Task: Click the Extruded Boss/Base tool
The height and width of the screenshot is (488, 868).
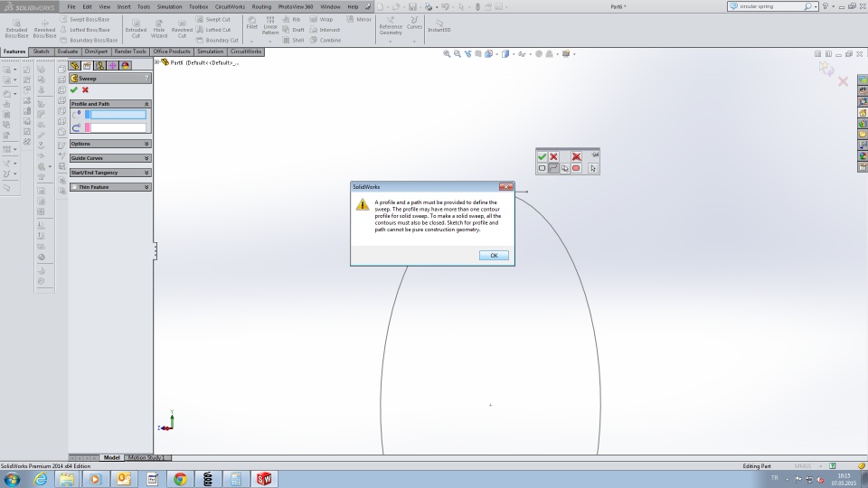Action: tap(16, 29)
